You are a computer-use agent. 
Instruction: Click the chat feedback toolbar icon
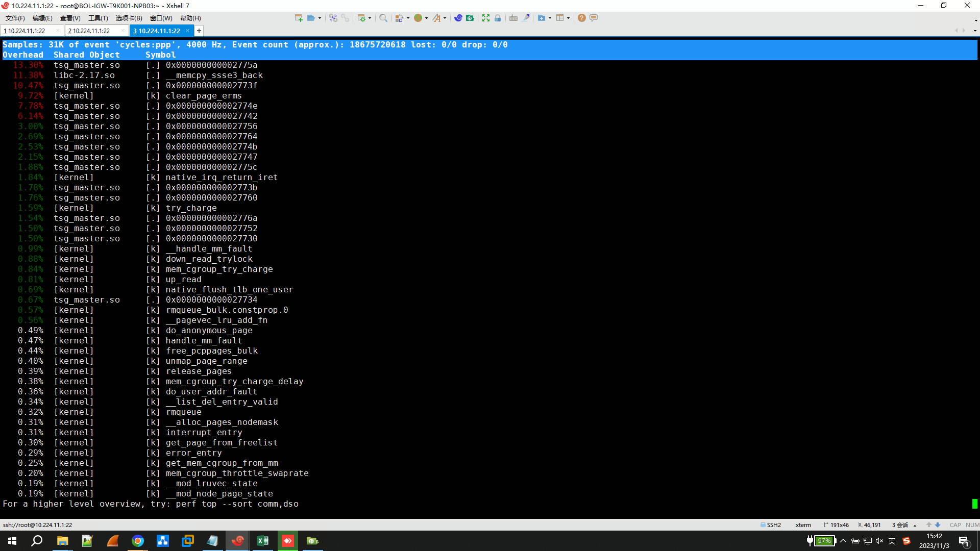click(x=594, y=18)
